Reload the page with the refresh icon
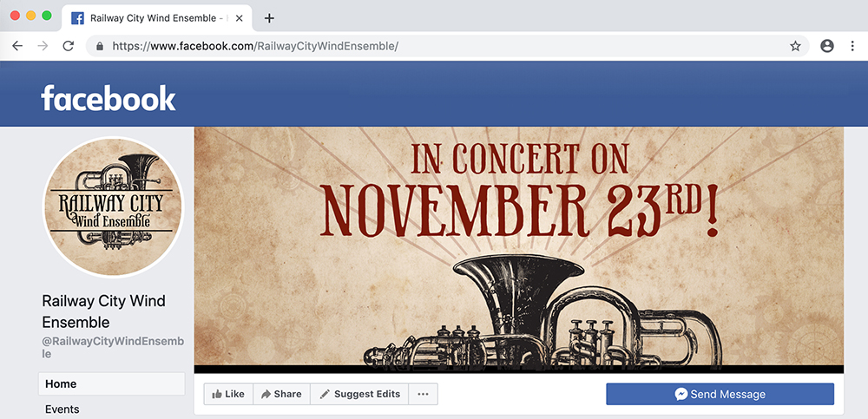This screenshot has width=868, height=419. 69,46
